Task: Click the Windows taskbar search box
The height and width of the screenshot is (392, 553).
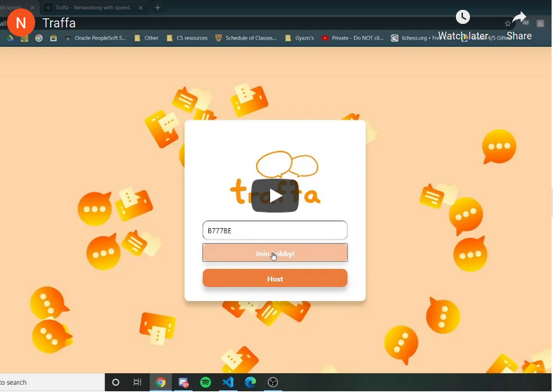Action: pyautogui.click(x=52, y=382)
